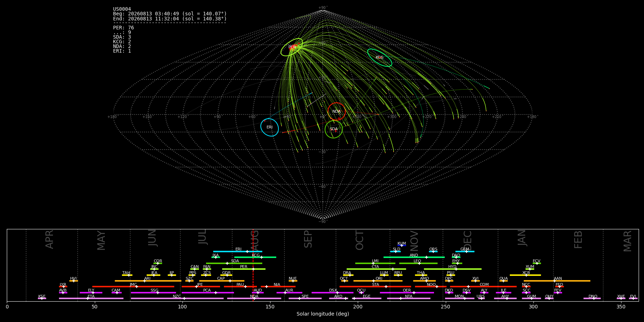Image resolution: width=644 pixels, height=322 pixels.
Task: Click the GEM shower bar in timeline
Action: [x=465, y=252]
